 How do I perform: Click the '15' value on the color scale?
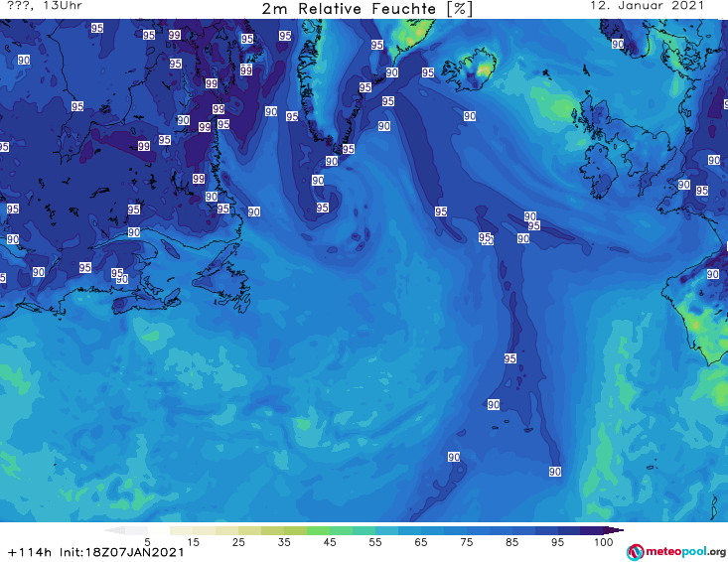193,542
